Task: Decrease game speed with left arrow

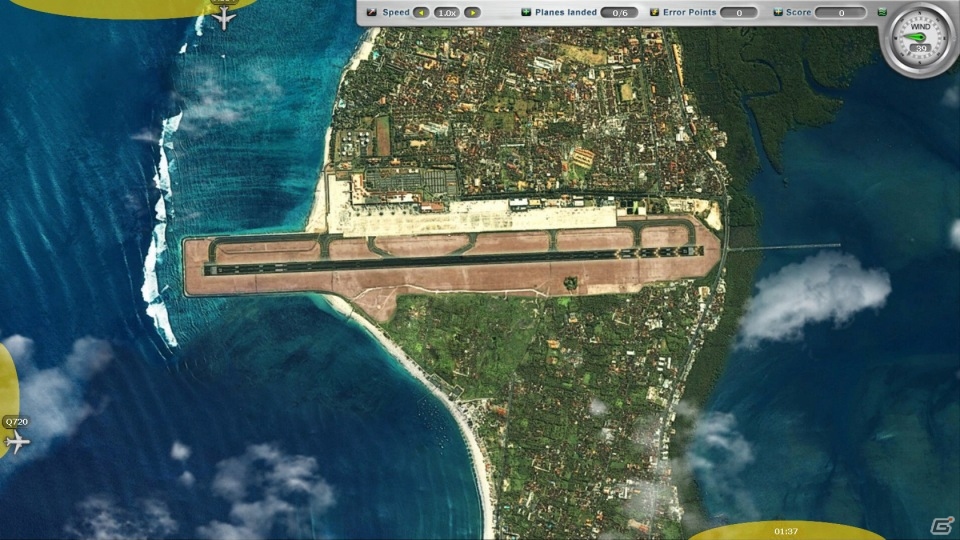Action: [421, 12]
